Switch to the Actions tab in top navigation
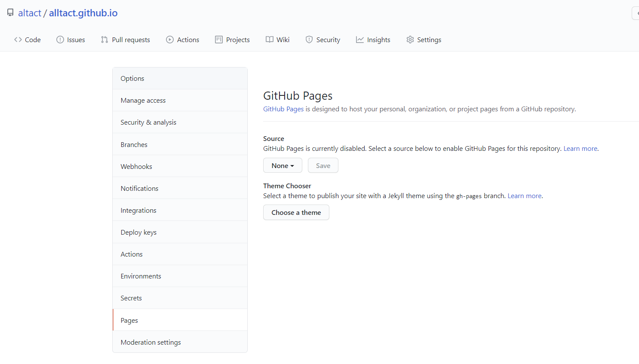Screen dimensions: 639x364 (x=183, y=40)
